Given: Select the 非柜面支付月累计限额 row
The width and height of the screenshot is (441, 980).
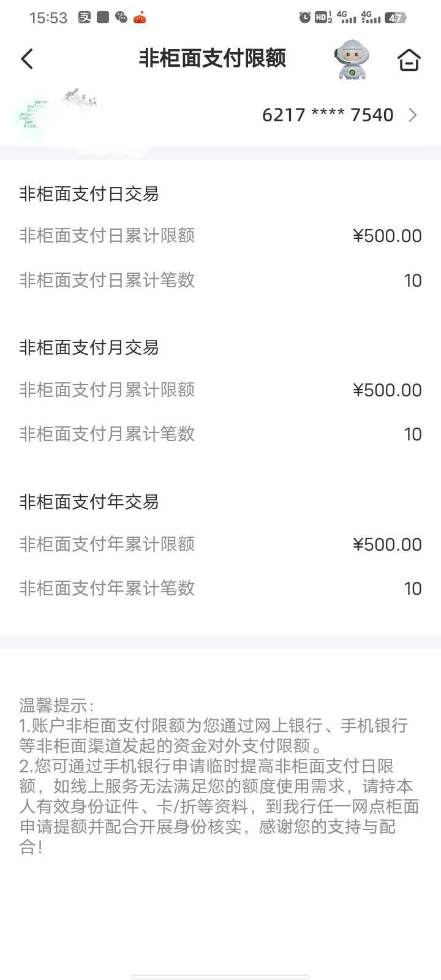Looking at the screenshot, I should click(x=221, y=390).
